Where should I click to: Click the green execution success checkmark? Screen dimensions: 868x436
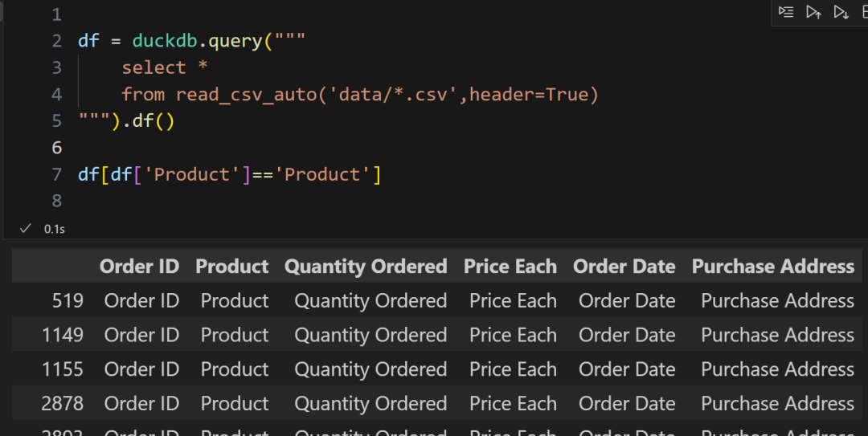[26, 229]
